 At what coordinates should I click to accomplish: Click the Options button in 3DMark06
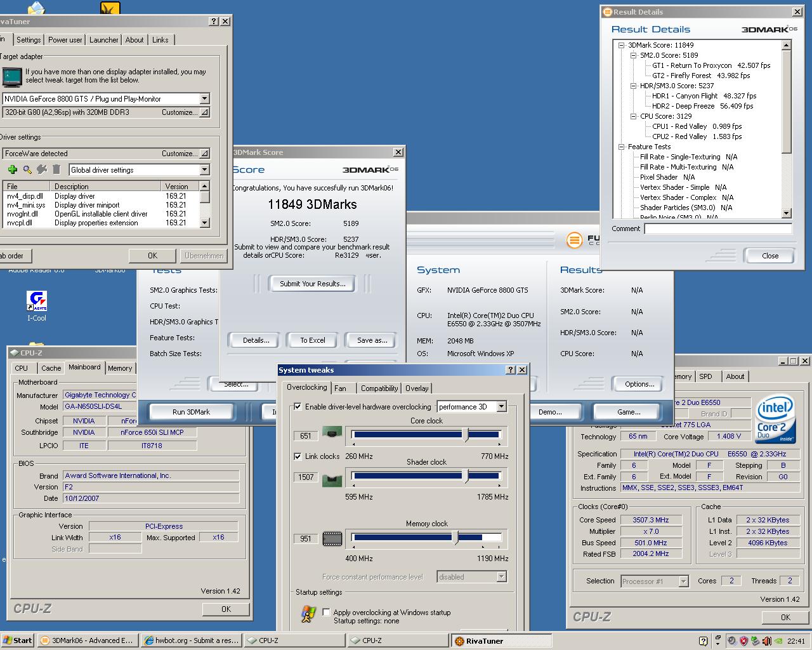(639, 384)
